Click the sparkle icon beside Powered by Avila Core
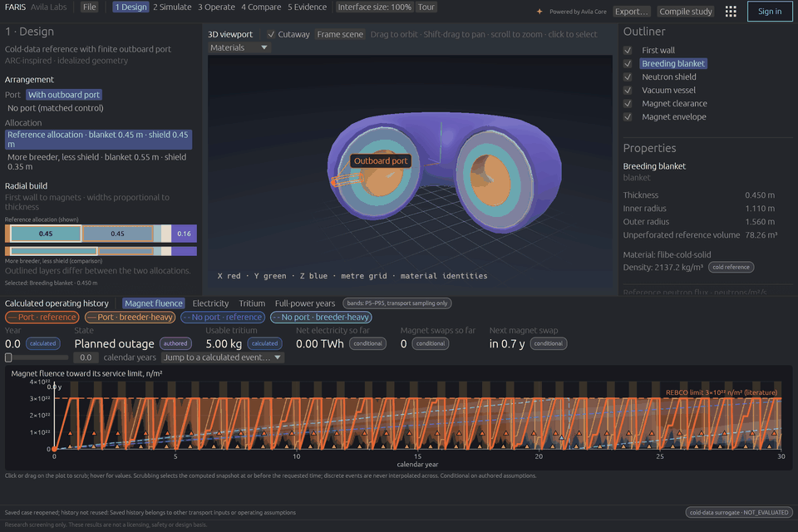The width and height of the screenshot is (798, 532). tap(539, 11)
